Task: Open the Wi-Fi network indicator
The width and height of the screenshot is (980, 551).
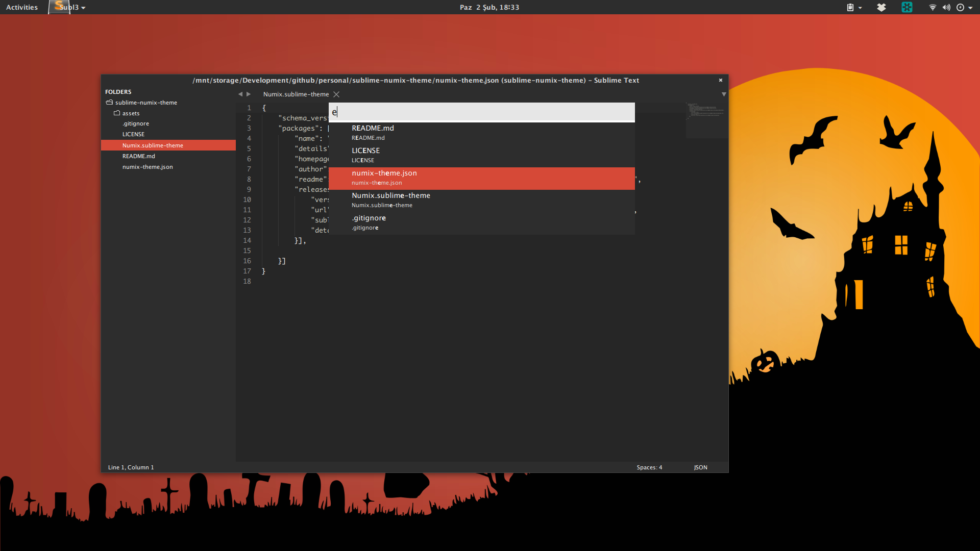Action: click(x=933, y=8)
